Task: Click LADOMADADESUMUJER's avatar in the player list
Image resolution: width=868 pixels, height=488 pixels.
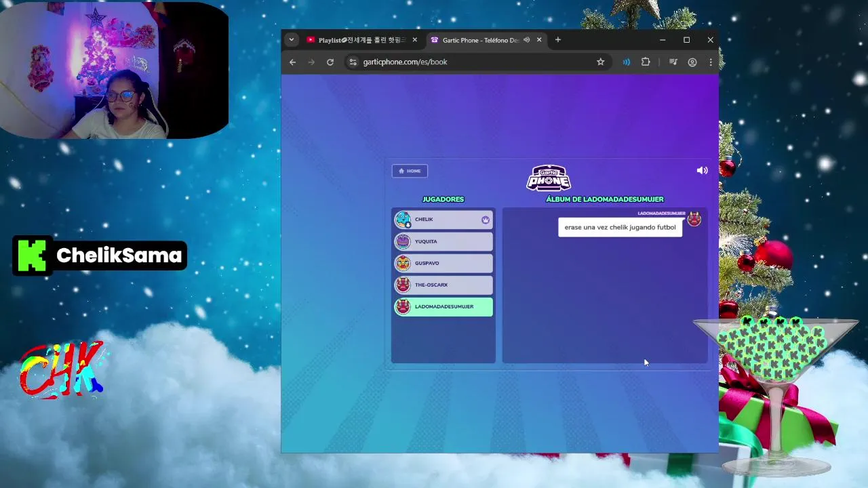Action: [403, 306]
